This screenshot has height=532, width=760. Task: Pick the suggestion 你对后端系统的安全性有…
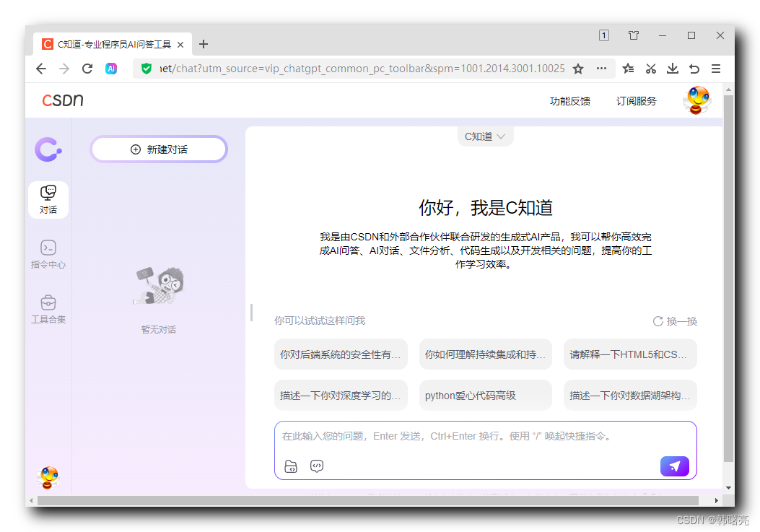tap(341, 354)
